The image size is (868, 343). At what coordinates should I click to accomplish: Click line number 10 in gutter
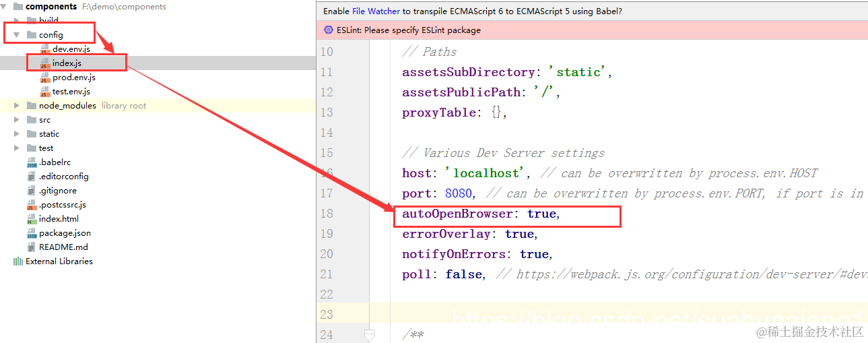[327, 52]
